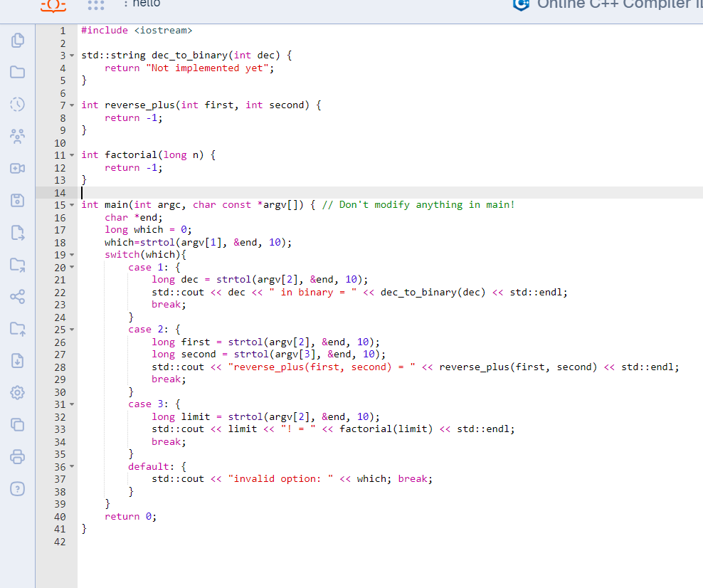Click 'break;' on line 29

coord(169,379)
